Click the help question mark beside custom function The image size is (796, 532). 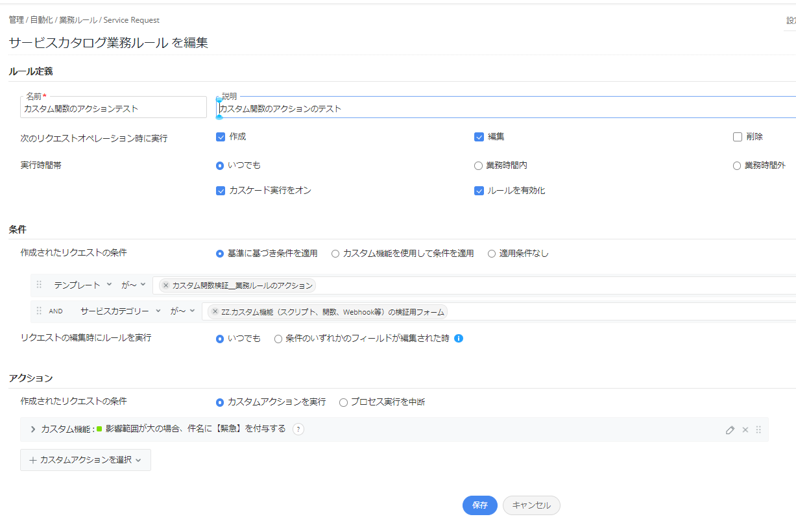298,429
